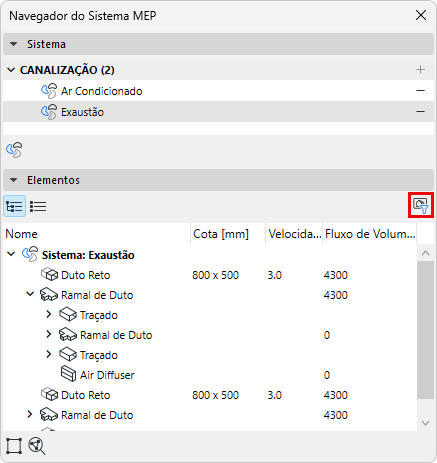
Task: Switch to flat list view
Action: 38,206
